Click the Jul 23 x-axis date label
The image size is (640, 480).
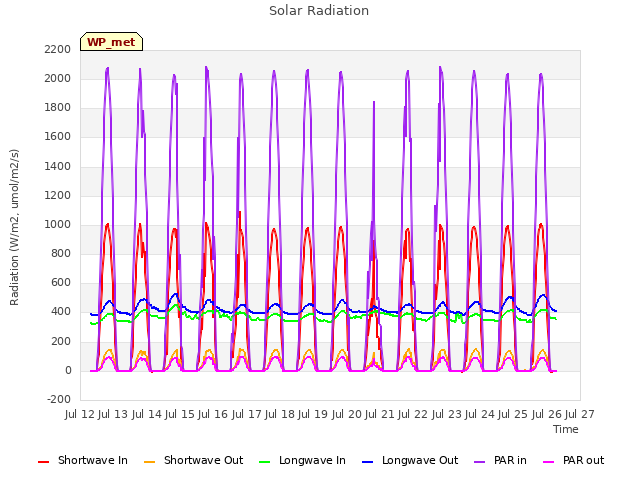[x=446, y=414]
